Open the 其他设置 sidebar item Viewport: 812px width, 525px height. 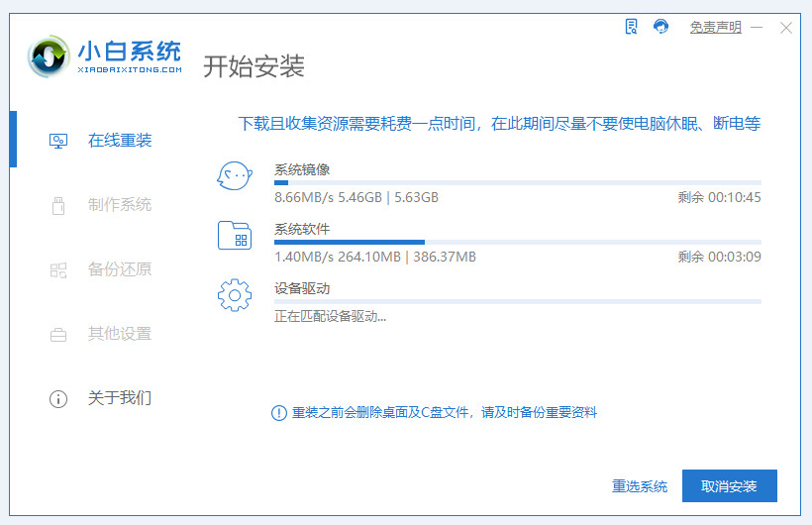(120, 334)
